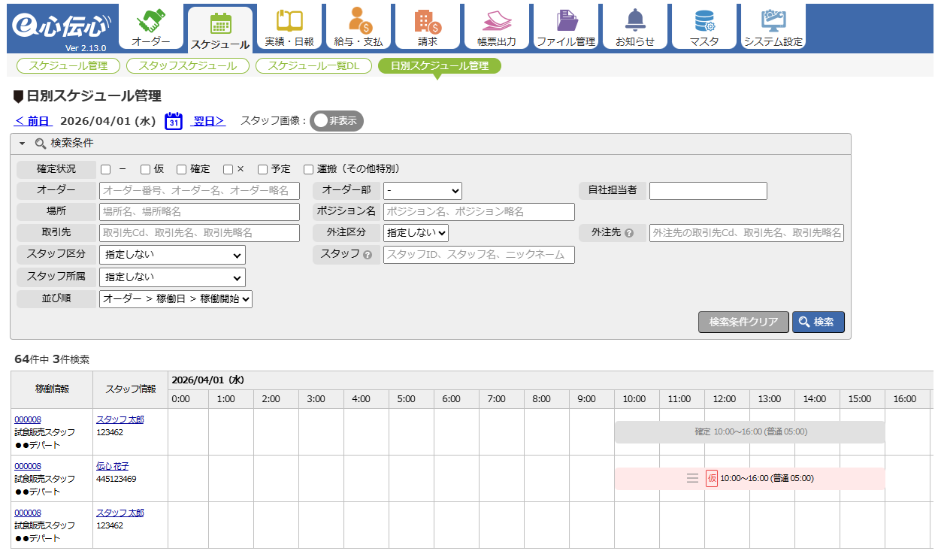Viewport: 944px width, 560px height.
Task: Check the 予定 status checkbox
Action: pos(262,169)
